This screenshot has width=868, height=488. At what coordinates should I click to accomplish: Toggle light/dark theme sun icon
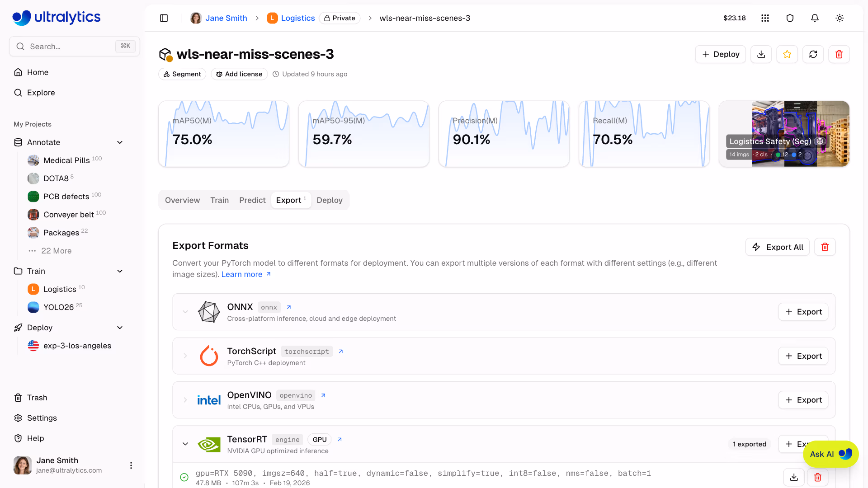click(840, 18)
